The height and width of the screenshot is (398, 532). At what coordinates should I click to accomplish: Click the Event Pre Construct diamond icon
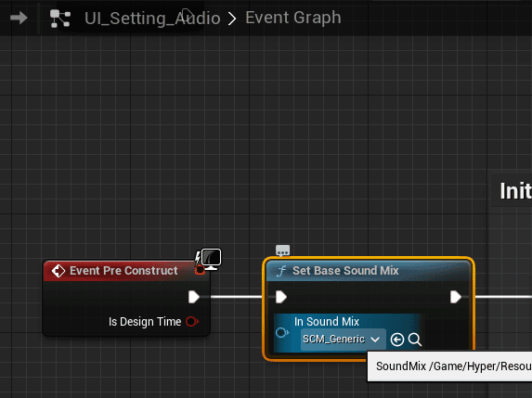point(58,271)
